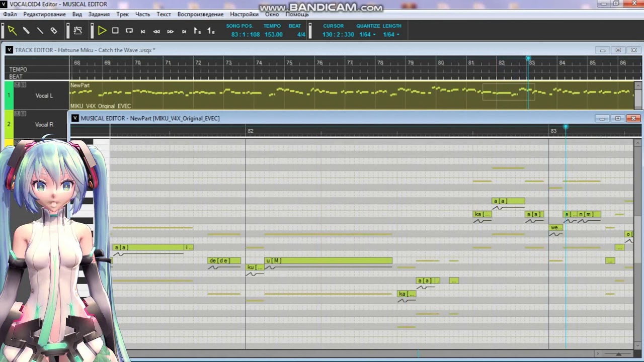Open the Настройки menu
Viewport: 644px width, 362px height.
click(x=244, y=15)
